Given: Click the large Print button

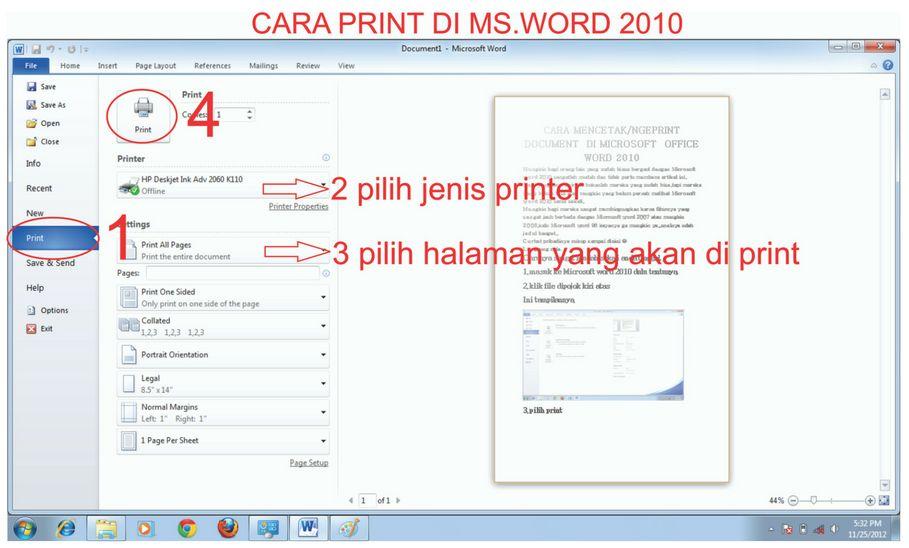Looking at the screenshot, I should pos(143,117).
